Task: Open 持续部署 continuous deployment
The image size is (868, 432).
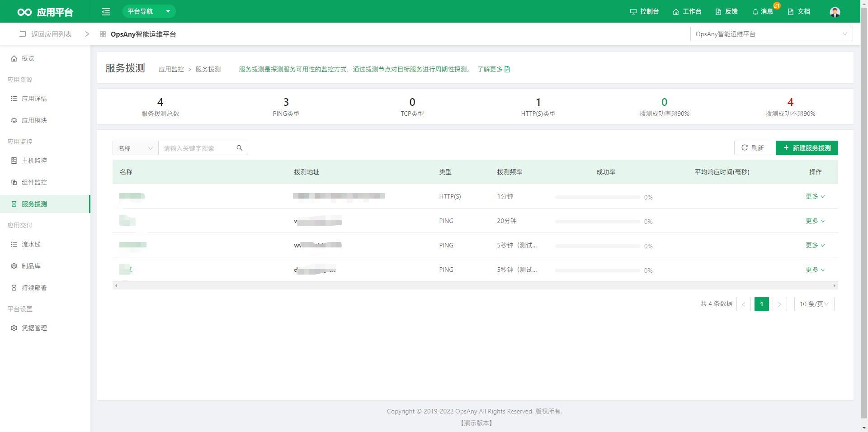Action: click(45, 288)
